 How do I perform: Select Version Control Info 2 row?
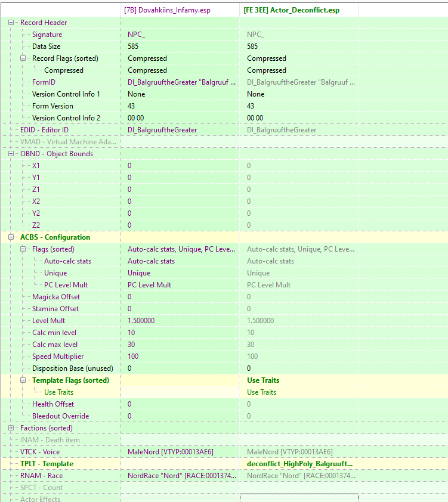coord(224,118)
